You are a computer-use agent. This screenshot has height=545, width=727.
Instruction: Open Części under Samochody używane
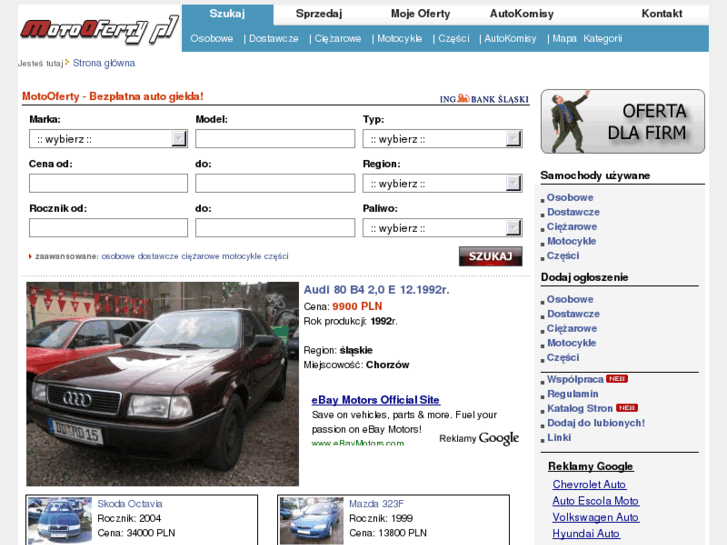pos(563,256)
